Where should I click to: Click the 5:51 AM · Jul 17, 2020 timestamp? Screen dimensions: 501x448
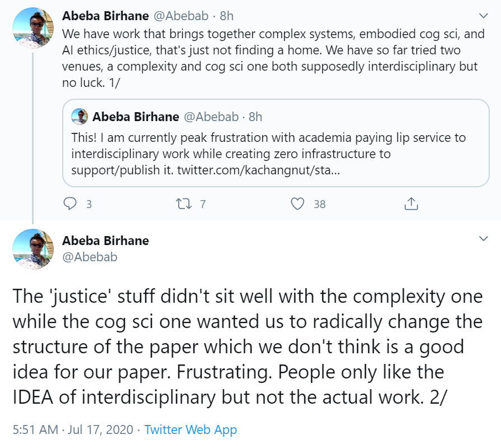[73, 429]
